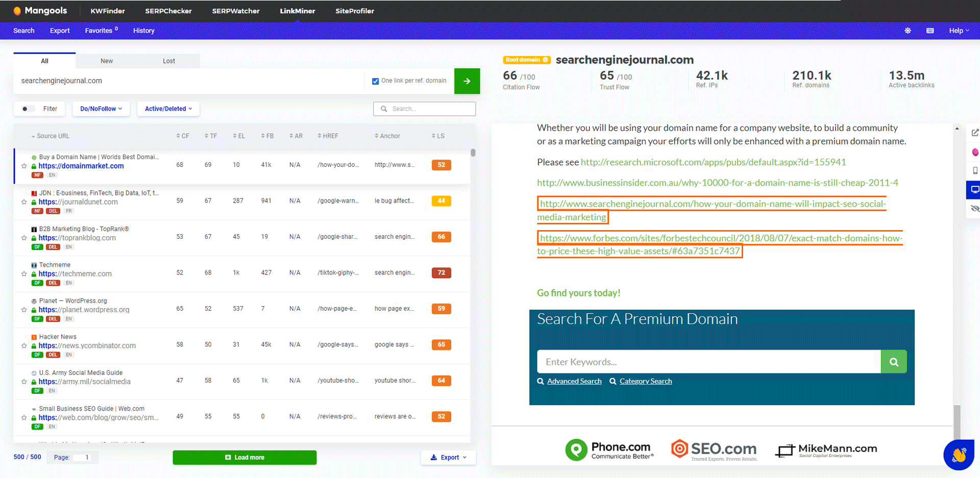Open preview in new tab icon

(x=975, y=133)
